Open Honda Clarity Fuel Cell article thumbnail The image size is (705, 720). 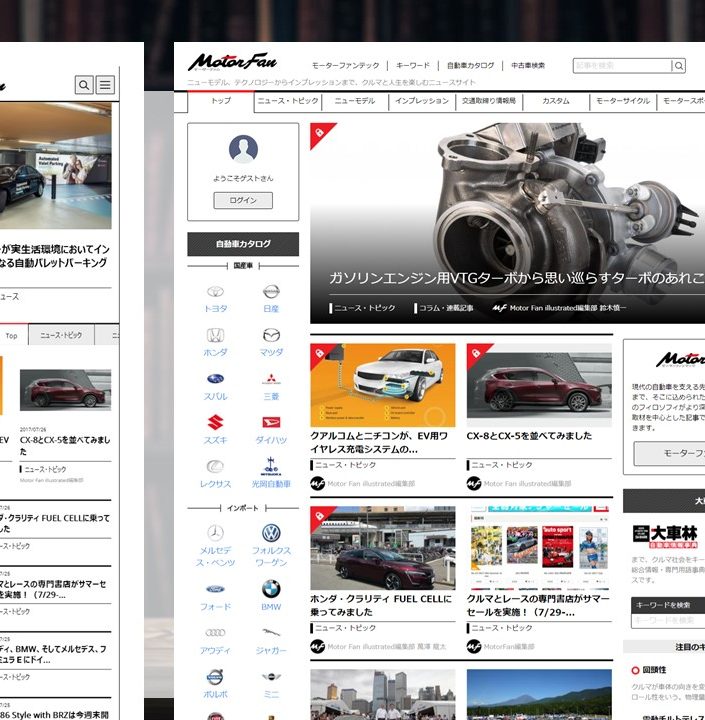[x=383, y=548]
